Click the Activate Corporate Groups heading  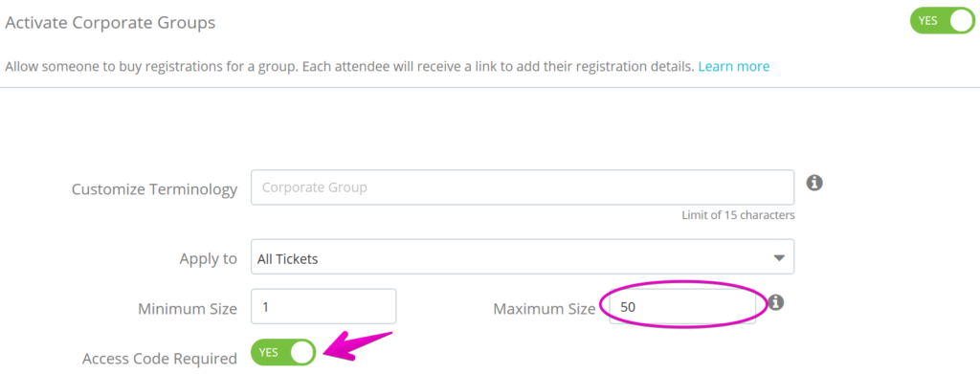click(x=110, y=23)
